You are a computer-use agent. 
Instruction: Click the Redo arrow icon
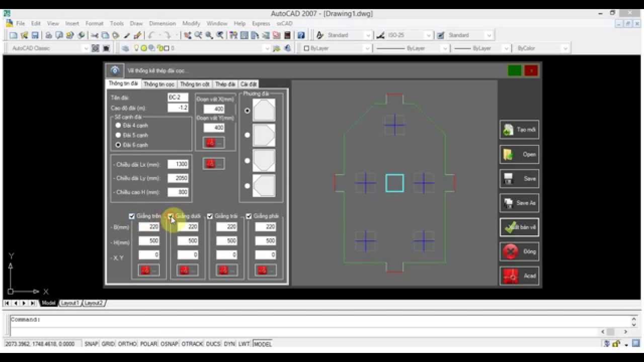pyautogui.click(x=168, y=35)
